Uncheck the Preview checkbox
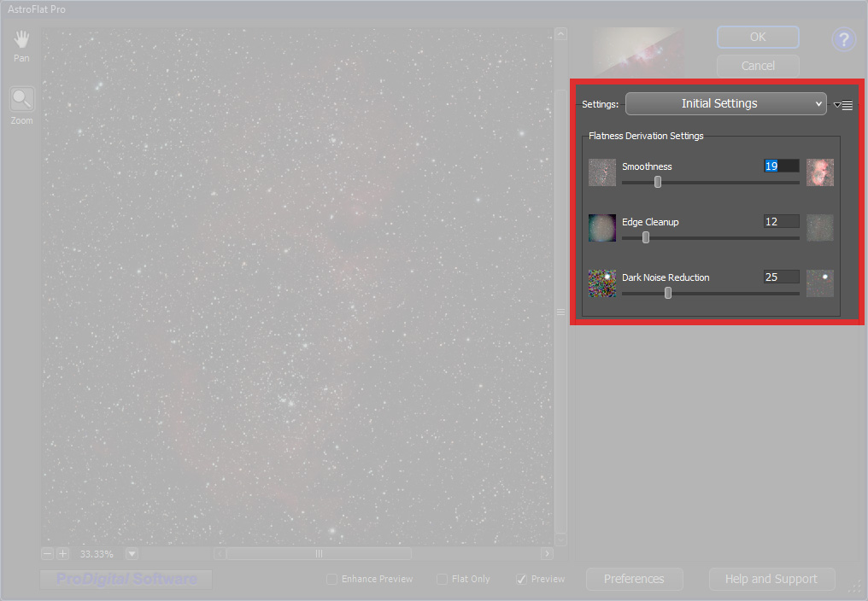Screen dimensions: 868x601 (521, 579)
